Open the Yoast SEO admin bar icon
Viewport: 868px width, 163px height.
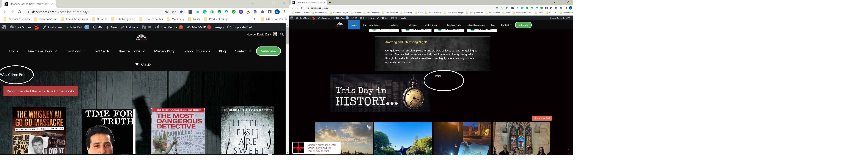[x=144, y=27]
